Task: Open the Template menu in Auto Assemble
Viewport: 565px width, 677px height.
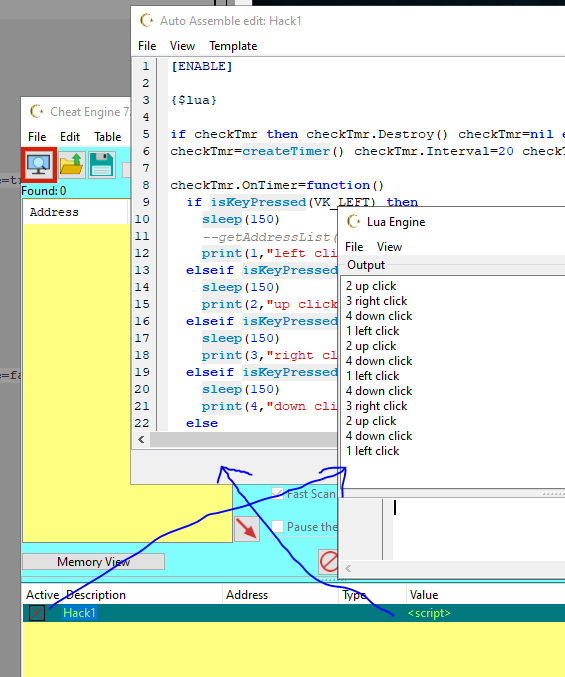Action: 233,46
